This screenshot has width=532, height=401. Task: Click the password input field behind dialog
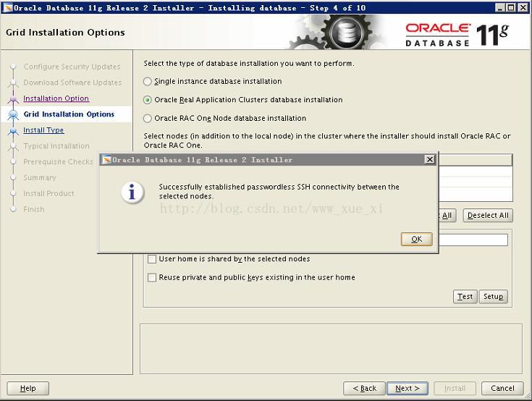[473, 240]
